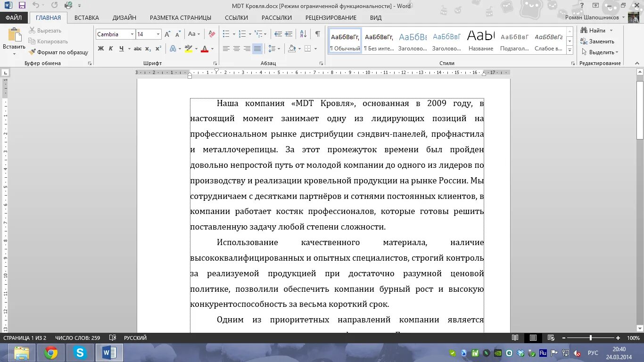Switch to ССЫЛКИ tab
This screenshot has height=362, width=644.
236,18
